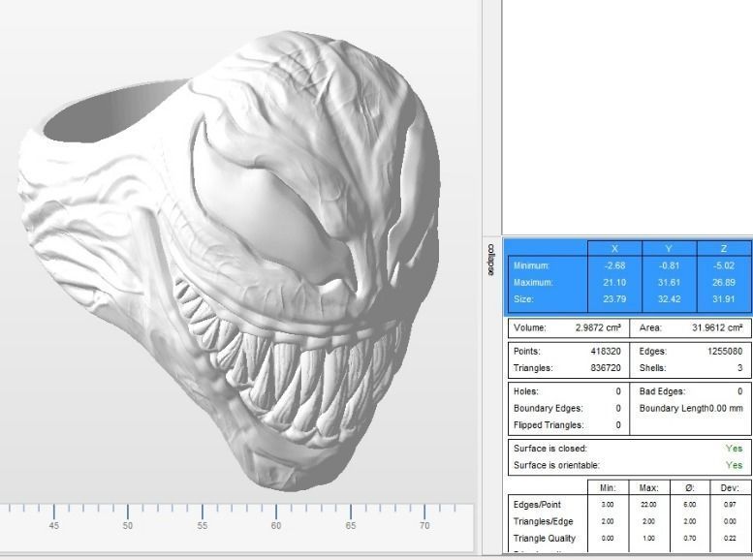This screenshot has width=753, height=560.
Task: Click Size Y value 32.42
Action: click(669, 298)
